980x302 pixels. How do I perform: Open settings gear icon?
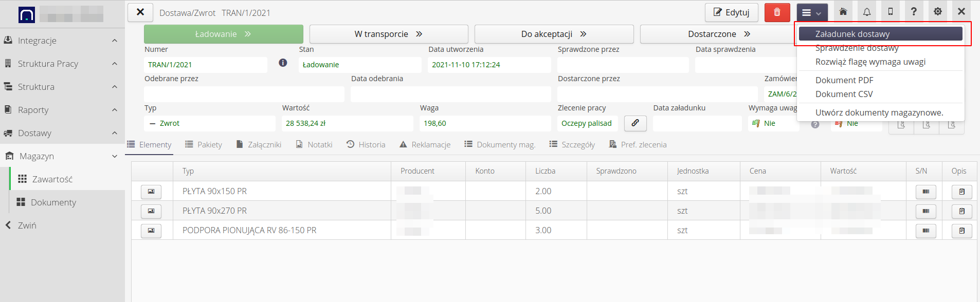click(x=937, y=12)
